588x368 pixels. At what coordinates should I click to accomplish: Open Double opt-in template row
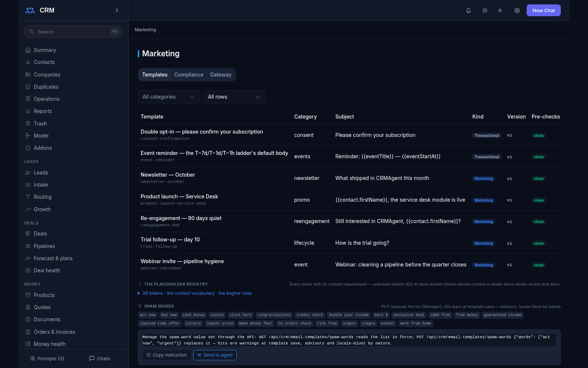point(349,135)
